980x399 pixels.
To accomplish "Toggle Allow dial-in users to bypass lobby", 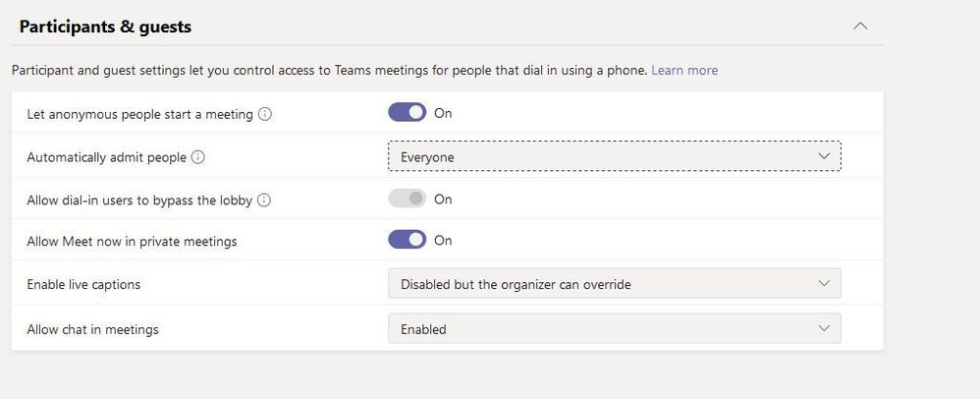I will click(x=408, y=199).
